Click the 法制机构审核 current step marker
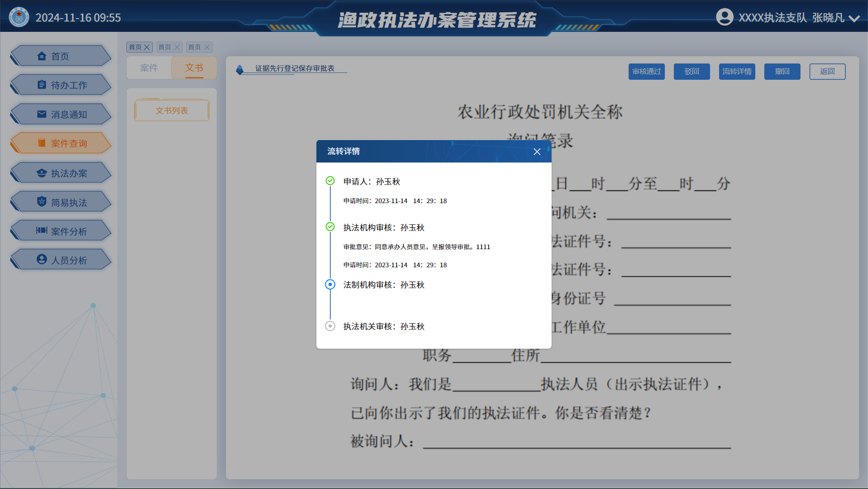868x489 pixels. 330,284
